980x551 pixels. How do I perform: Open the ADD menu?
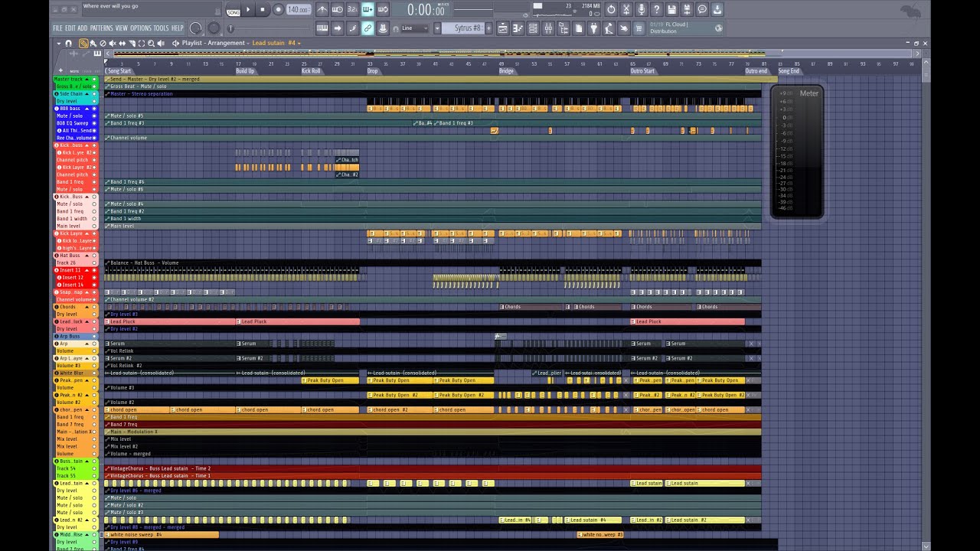click(82, 28)
